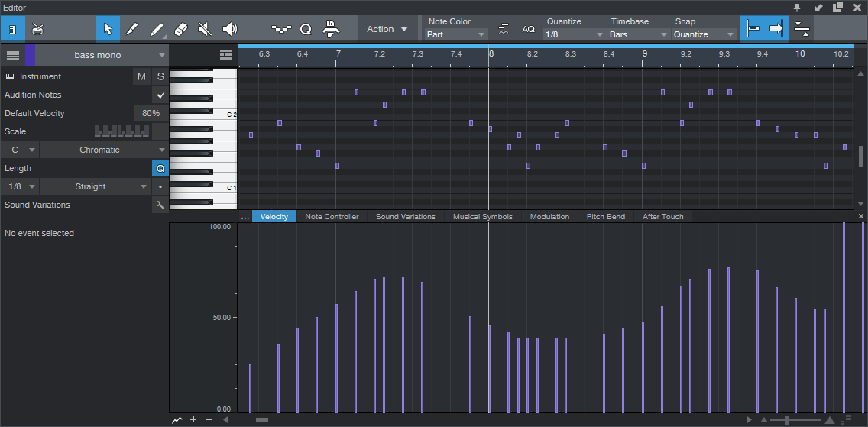Solo the instrument with S button
This screenshot has width=868, height=427.
tap(160, 76)
